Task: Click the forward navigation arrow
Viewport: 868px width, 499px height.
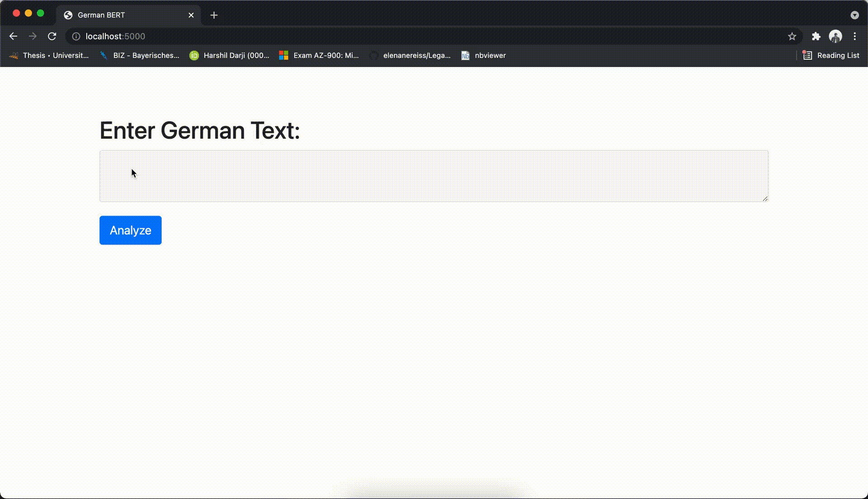Action: 33,36
